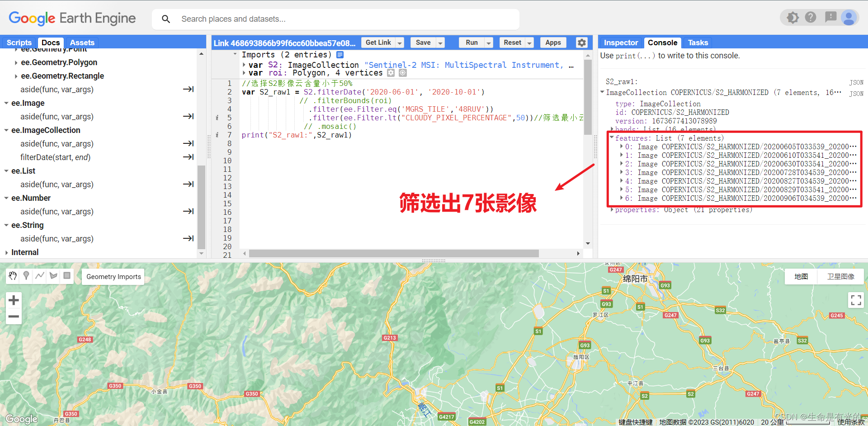This screenshot has height=426, width=868.
Task: Select the draw polygon shape tool
Action: coord(53,276)
